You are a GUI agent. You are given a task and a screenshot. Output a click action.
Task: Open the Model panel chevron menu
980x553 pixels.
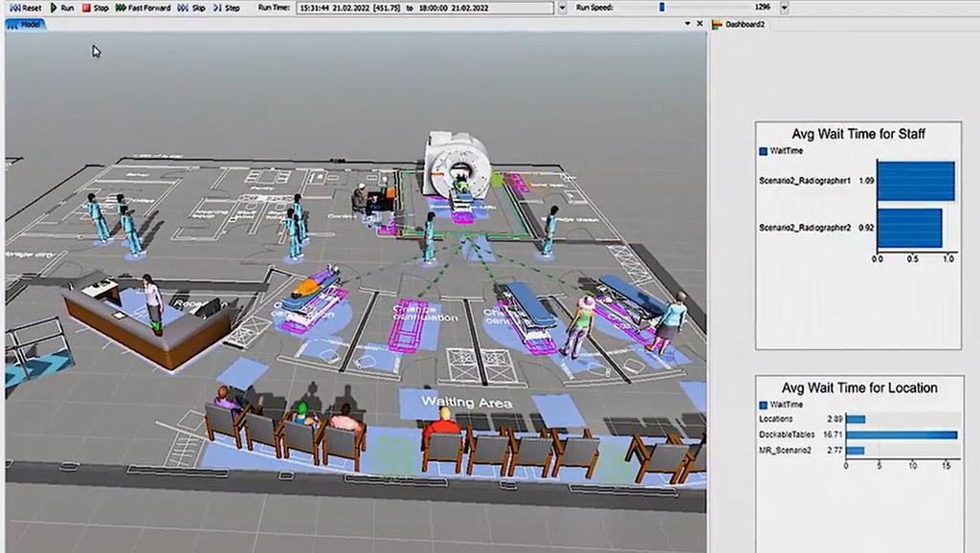[x=685, y=23]
